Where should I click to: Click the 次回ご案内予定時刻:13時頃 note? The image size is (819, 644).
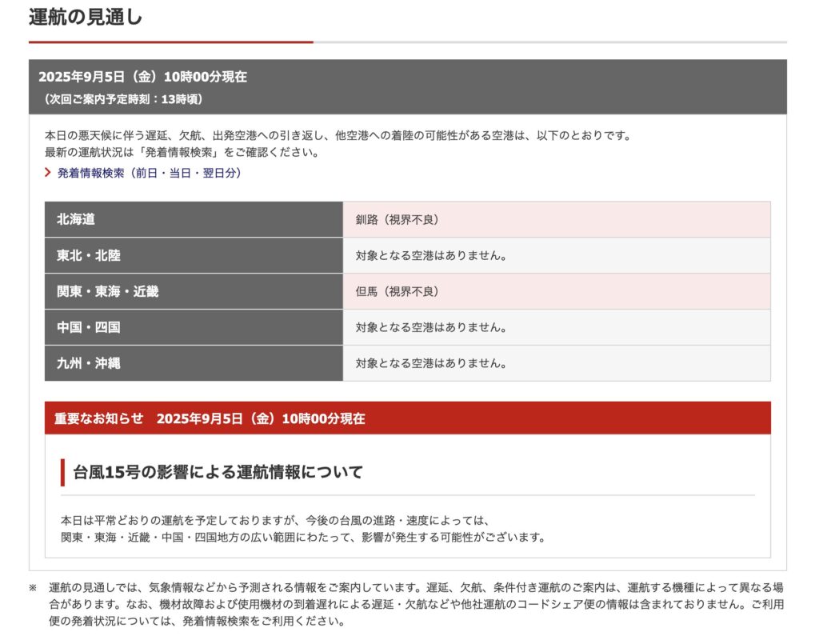[122, 99]
